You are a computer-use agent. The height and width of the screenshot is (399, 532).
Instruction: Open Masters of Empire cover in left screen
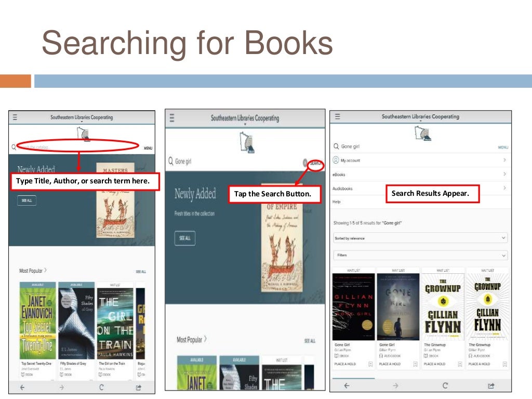(115, 200)
